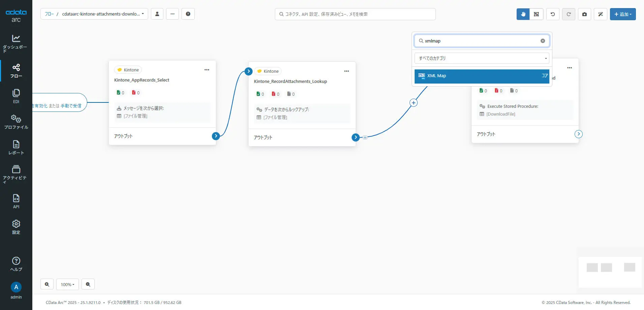644x310 pixels.
Task: Open the all categories dropdown
Action: tap(482, 58)
